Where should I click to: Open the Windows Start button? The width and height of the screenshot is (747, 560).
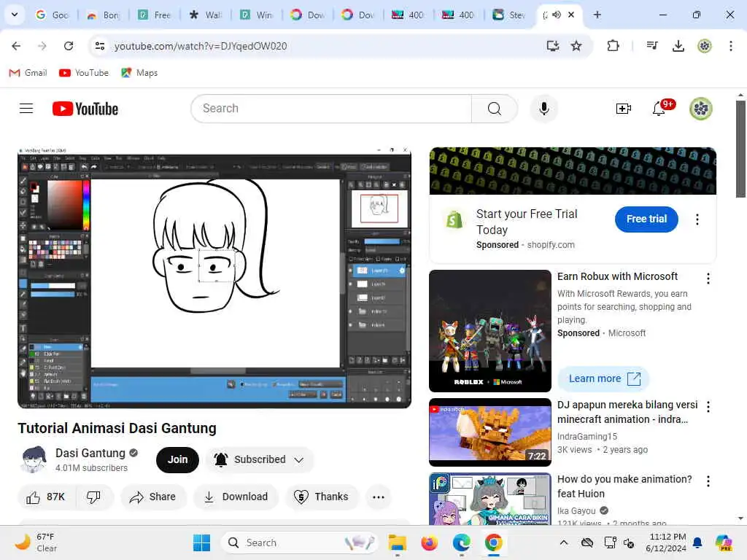pos(201,542)
